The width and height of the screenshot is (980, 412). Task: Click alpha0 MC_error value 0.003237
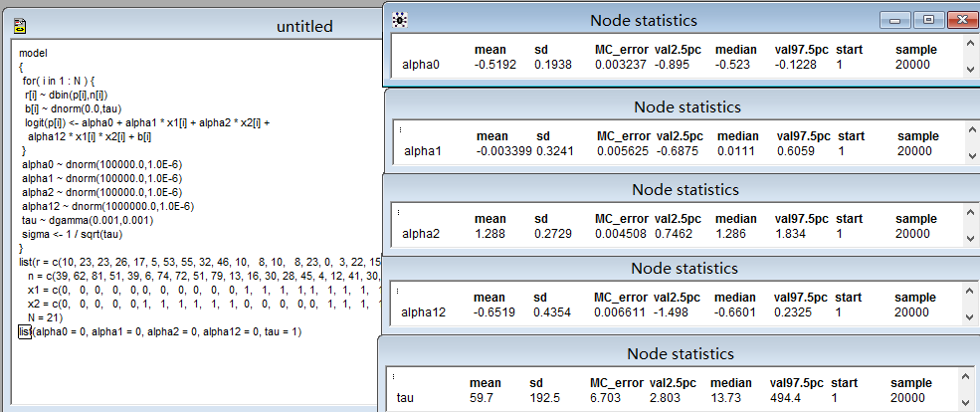[x=620, y=65]
